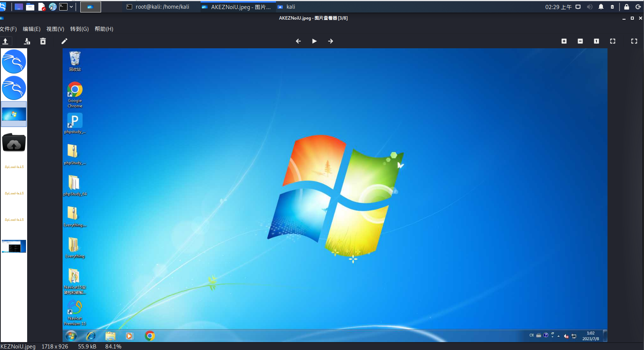Launch the web browser globe icon
Image resolution: width=644 pixels, height=350 pixels.
click(x=53, y=7)
